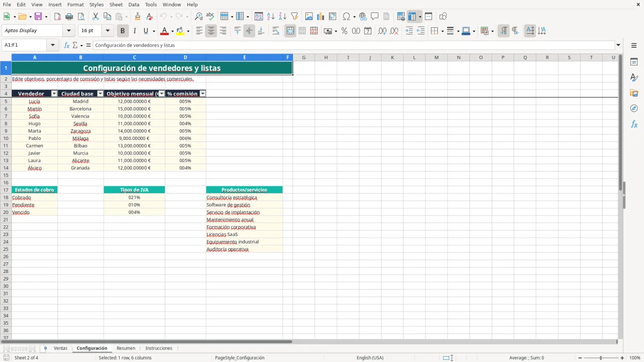
Task: Cut the selection with the scissors icon
Action: [96, 17]
